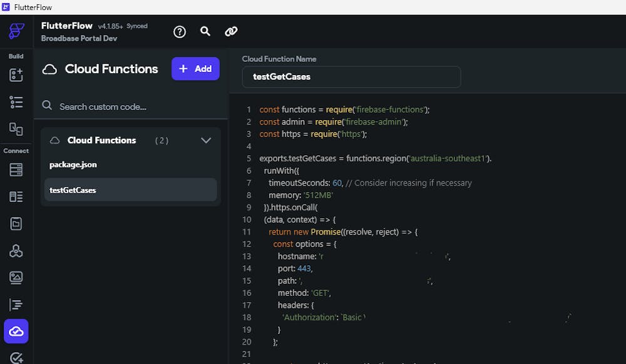Open the Data Types icon in sidebar
The width and height of the screenshot is (626, 364).
16,196
